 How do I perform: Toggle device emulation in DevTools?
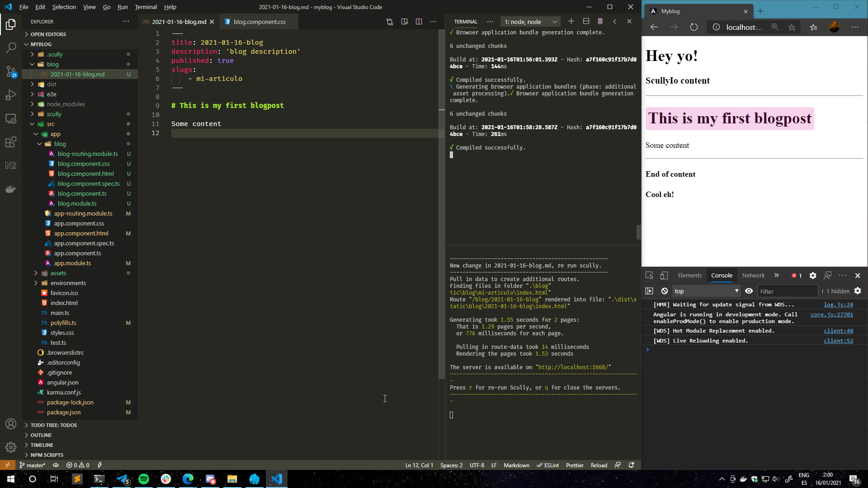click(664, 275)
